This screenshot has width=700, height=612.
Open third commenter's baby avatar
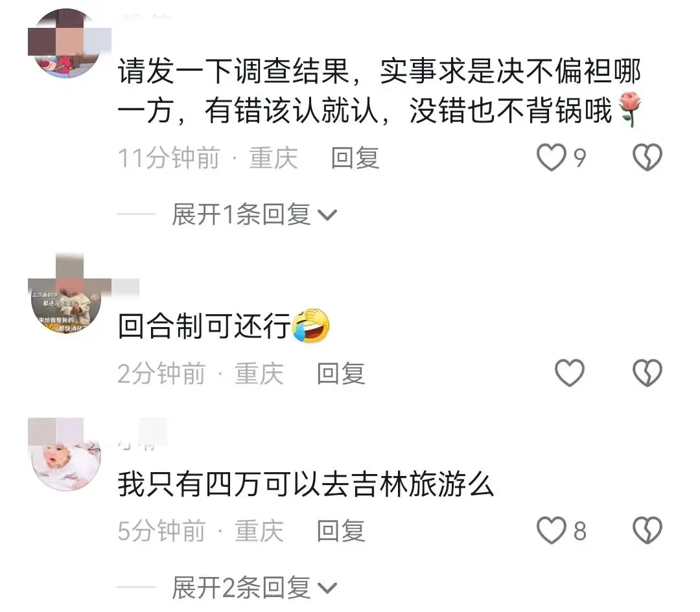[66, 455]
